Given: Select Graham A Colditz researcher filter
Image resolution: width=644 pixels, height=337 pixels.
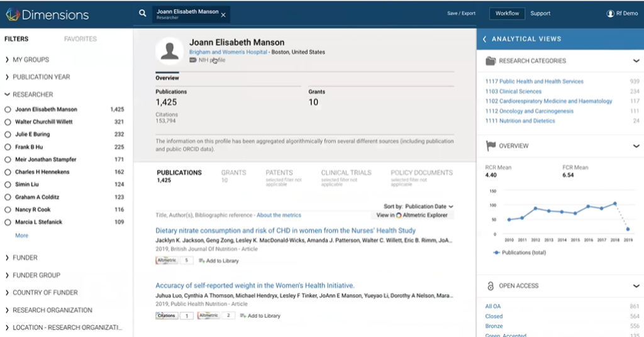Looking at the screenshot, I should [8, 197].
